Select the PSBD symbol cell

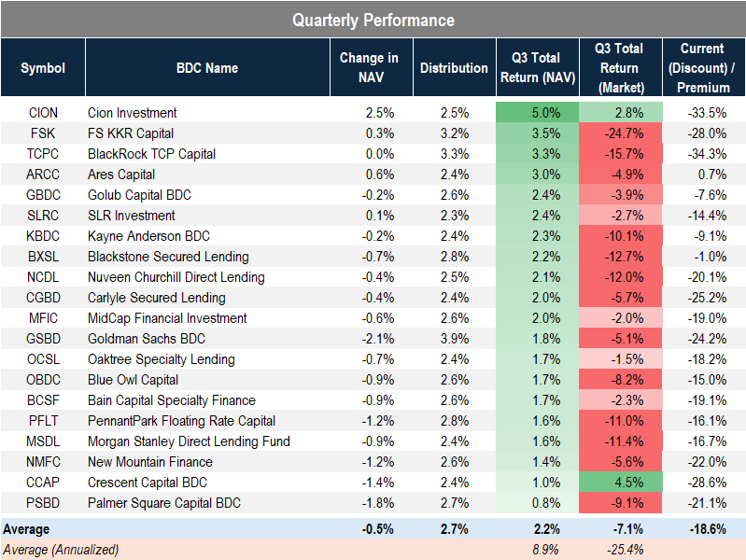point(43,503)
